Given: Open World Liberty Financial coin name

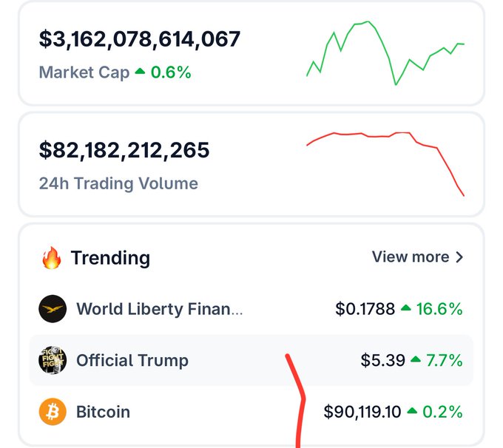Looking at the screenshot, I should tap(159, 309).
